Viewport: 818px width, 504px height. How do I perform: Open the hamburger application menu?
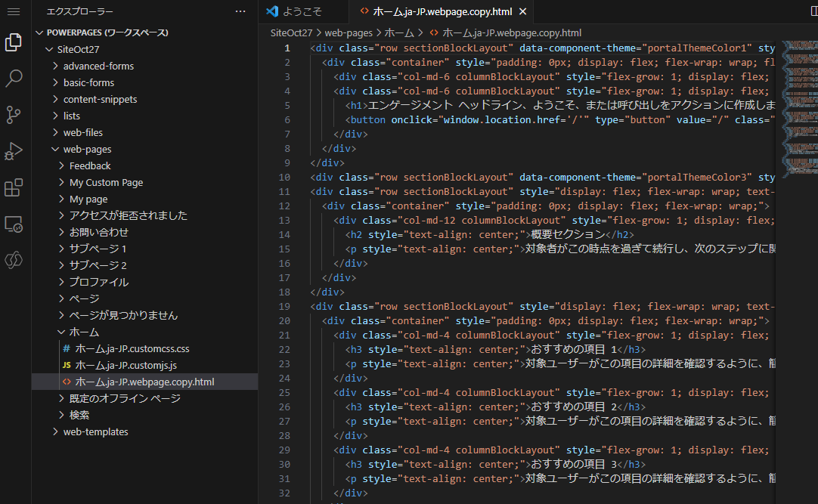[x=14, y=11]
